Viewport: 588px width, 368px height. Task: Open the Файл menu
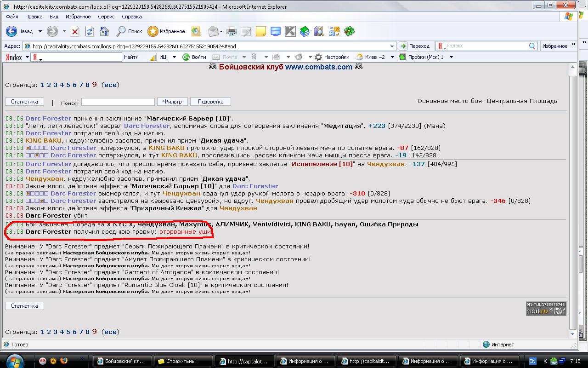(x=12, y=17)
